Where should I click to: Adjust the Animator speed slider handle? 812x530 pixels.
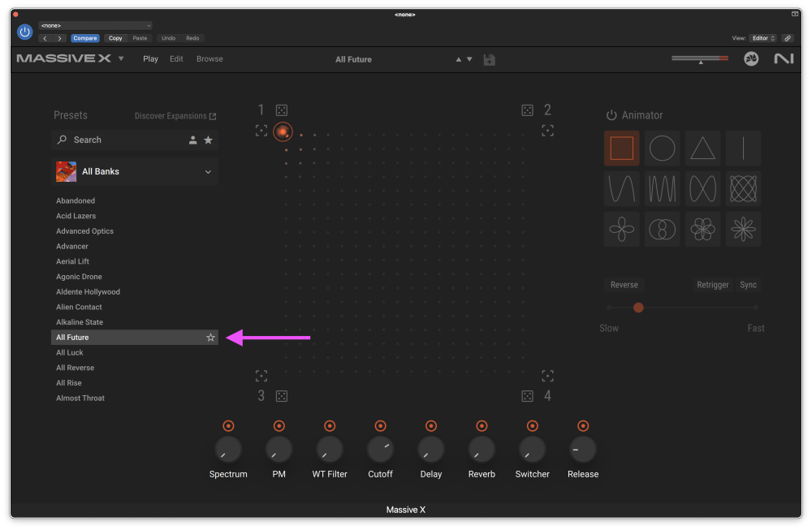click(x=638, y=308)
